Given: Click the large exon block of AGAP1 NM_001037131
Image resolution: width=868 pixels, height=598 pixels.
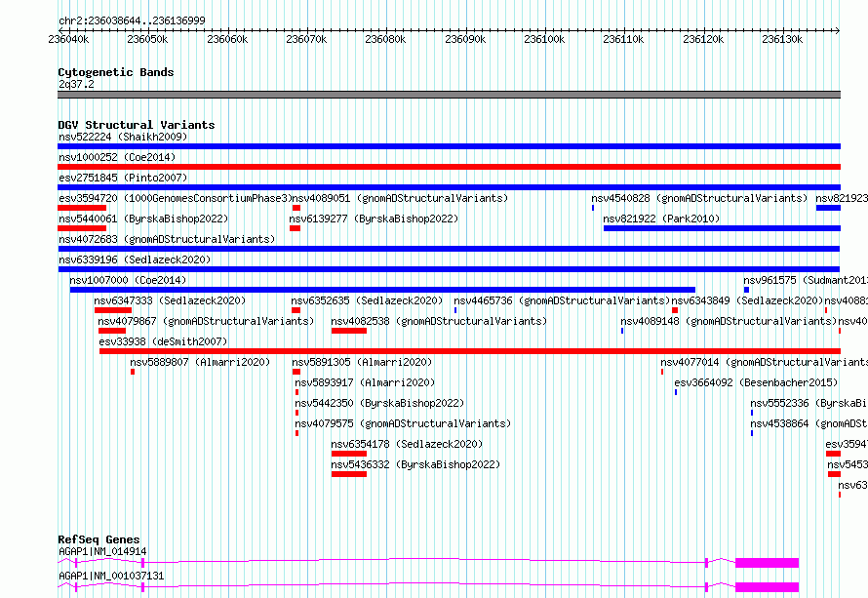Looking at the screenshot, I should [x=767, y=587].
